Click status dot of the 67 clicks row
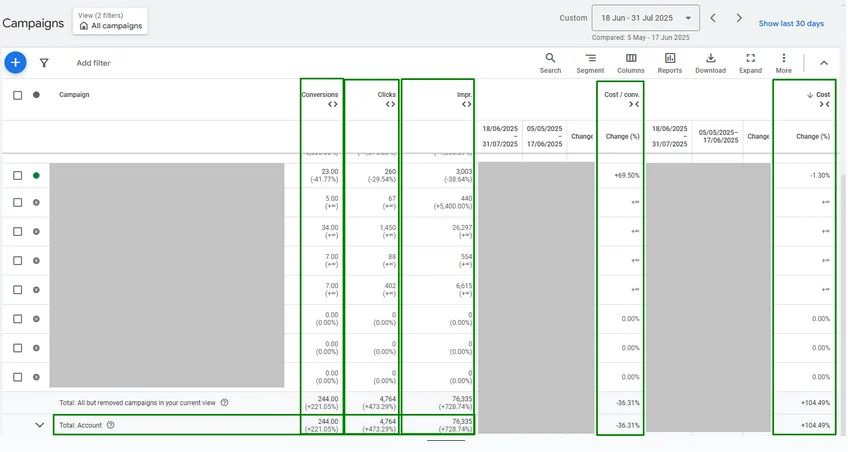This screenshot has width=848, height=452. (x=36, y=202)
